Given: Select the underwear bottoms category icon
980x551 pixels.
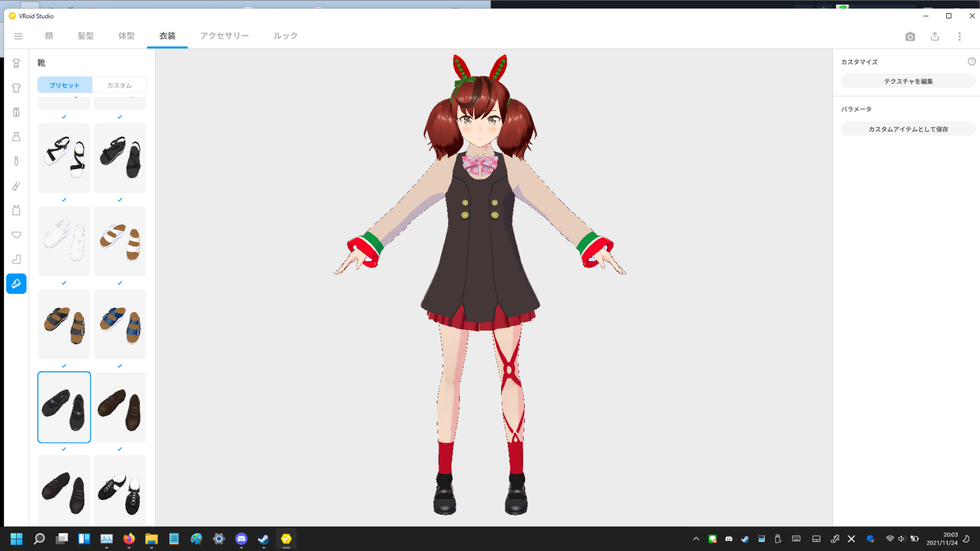Looking at the screenshot, I should click(x=16, y=235).
